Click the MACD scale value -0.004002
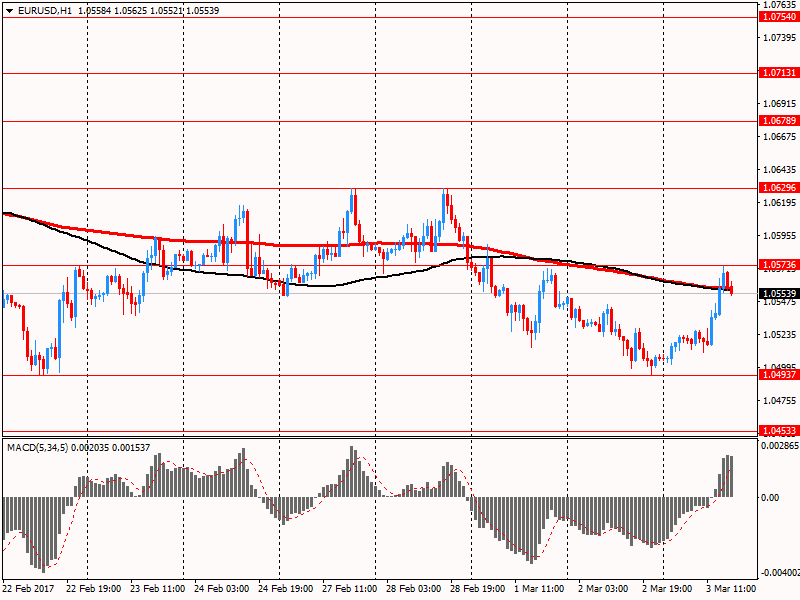The height and width of the screenshot is (600, 800). [780, 573]
